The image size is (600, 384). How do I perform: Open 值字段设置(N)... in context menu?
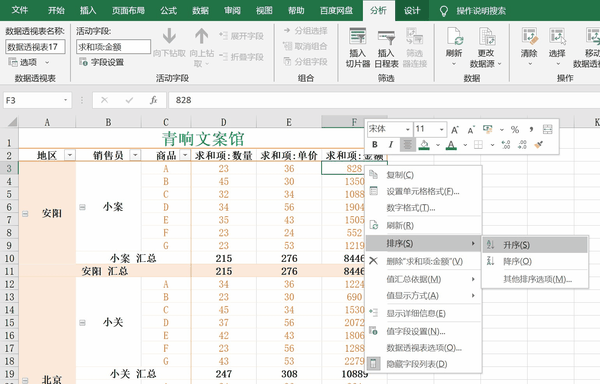pos(424,331)
